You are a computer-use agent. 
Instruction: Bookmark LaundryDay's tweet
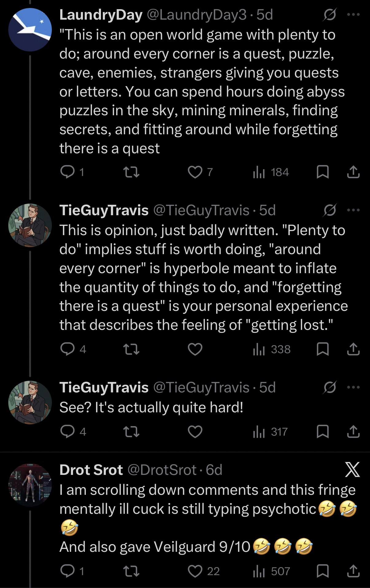322,172
